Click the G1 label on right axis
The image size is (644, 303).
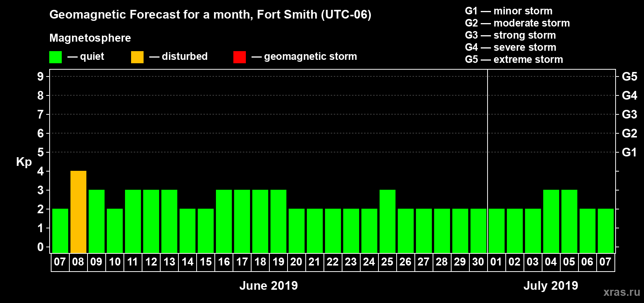[629, 152]
